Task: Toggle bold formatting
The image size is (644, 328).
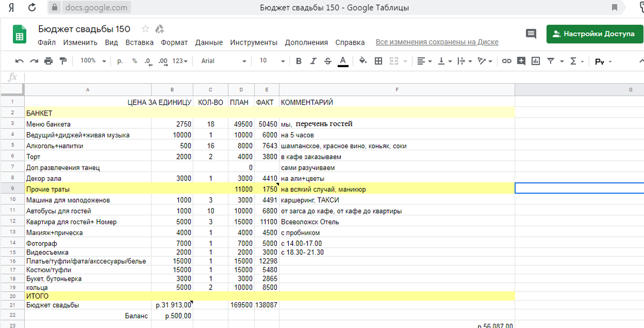Action: [299, 61]
